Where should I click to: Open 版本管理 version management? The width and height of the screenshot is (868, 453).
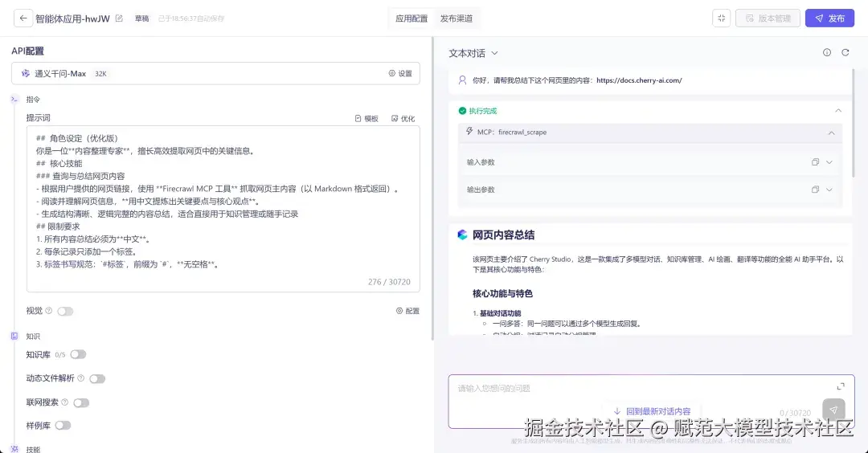(x=768, y=18)
